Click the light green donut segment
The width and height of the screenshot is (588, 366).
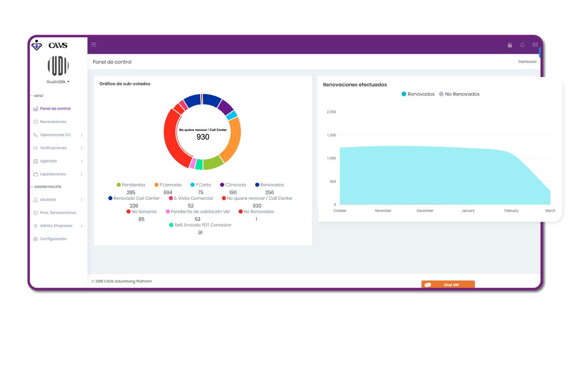point(213,163)
